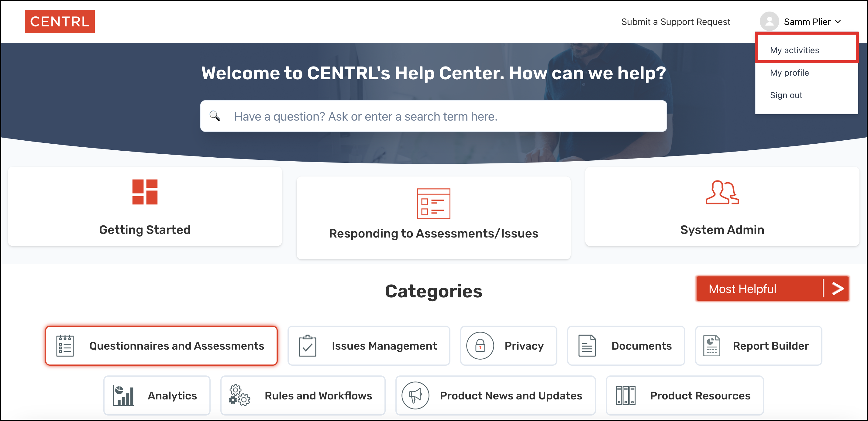This screenshot has height=421, width=868.
Task: Click the Privacy lock icon
Action: [x=480, y=346]
